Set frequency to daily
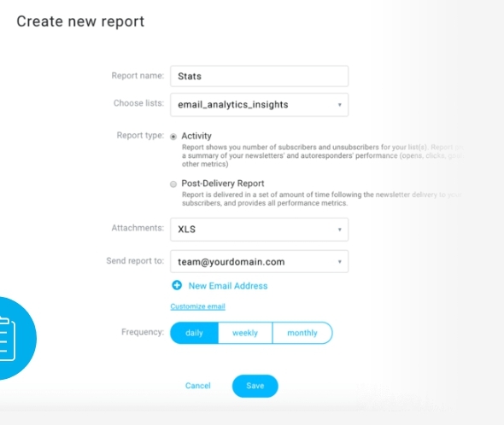Viewport: 504px width, 425px height. click(x=194, y=333)
